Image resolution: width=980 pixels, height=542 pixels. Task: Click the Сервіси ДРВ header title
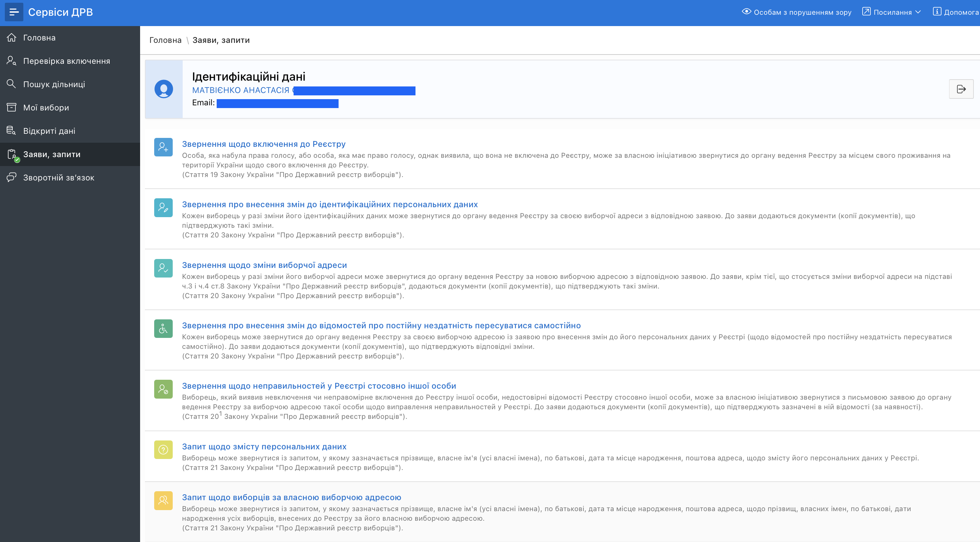point(60,12)
